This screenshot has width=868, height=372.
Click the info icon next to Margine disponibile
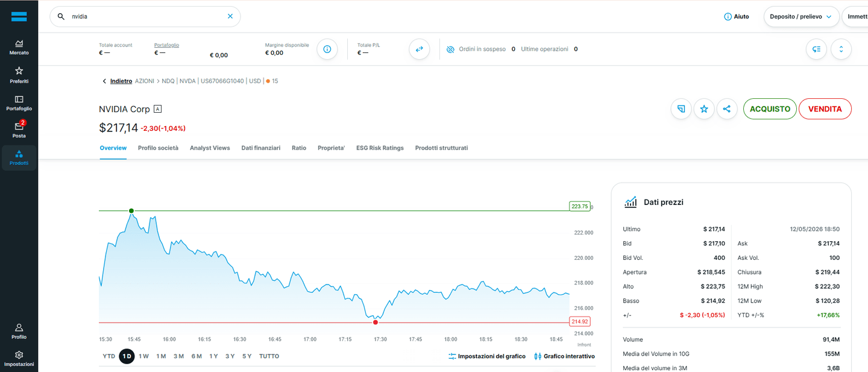point(327,49)
